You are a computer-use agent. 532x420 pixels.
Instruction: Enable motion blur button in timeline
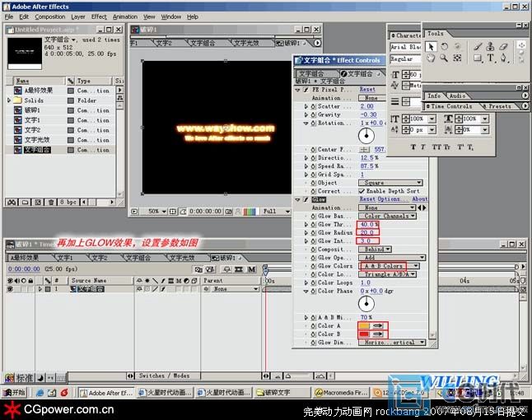point(251,269)
